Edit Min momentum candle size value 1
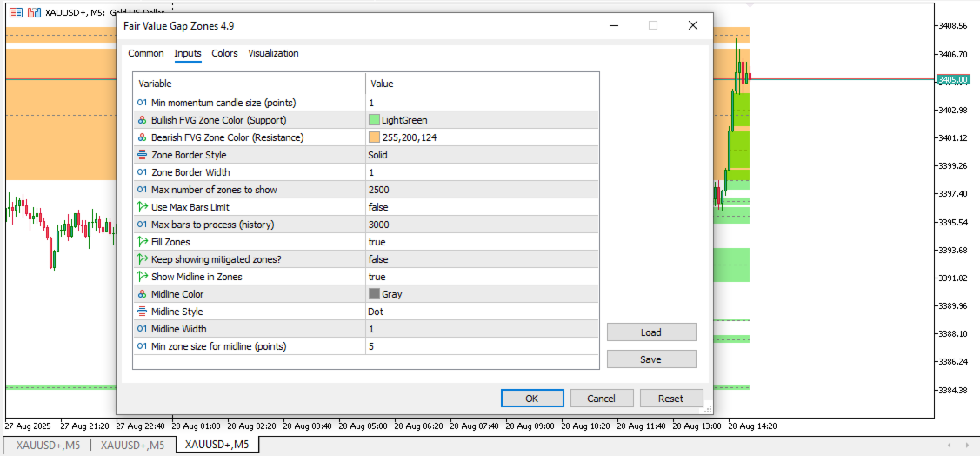 pyautogui.click(x=482, y=103)
